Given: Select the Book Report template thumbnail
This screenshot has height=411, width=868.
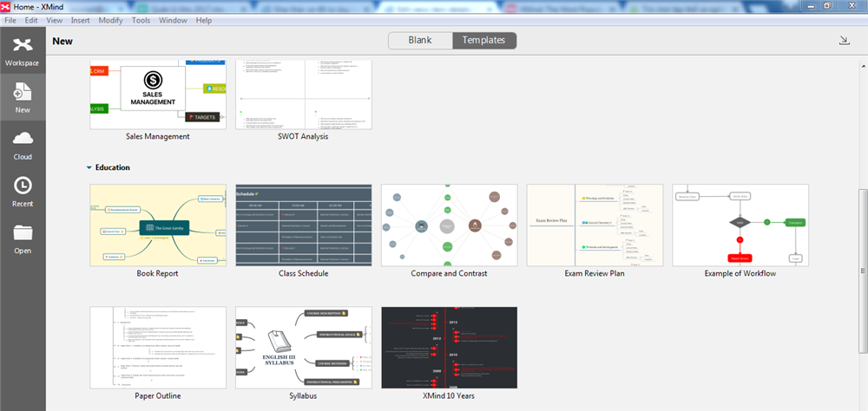Looking at the screenshot, I should (x=157, y=225).
